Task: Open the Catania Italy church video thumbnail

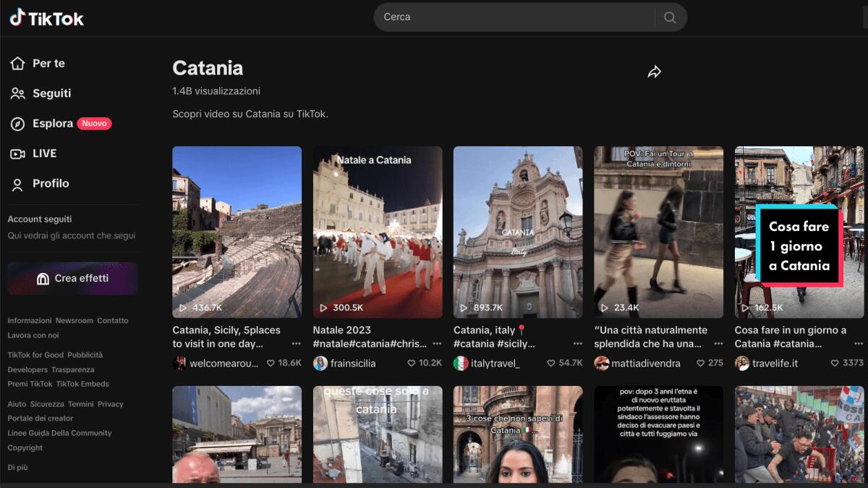Action: click(518, 232)
